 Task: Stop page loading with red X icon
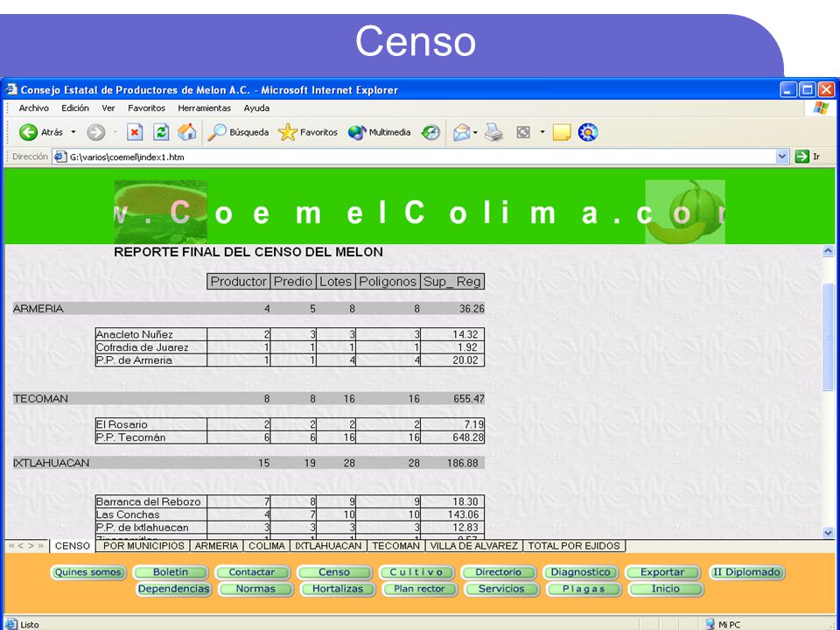[x=135, y=132]
